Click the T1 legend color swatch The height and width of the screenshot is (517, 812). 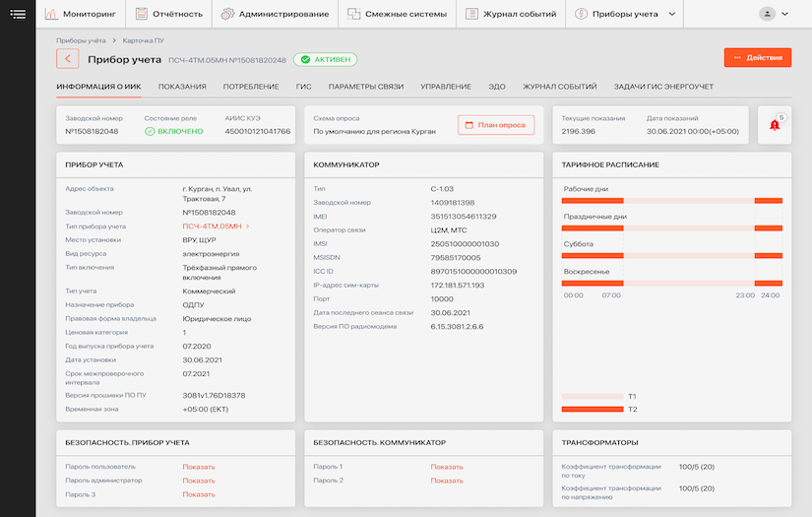[x=593, y=396]
